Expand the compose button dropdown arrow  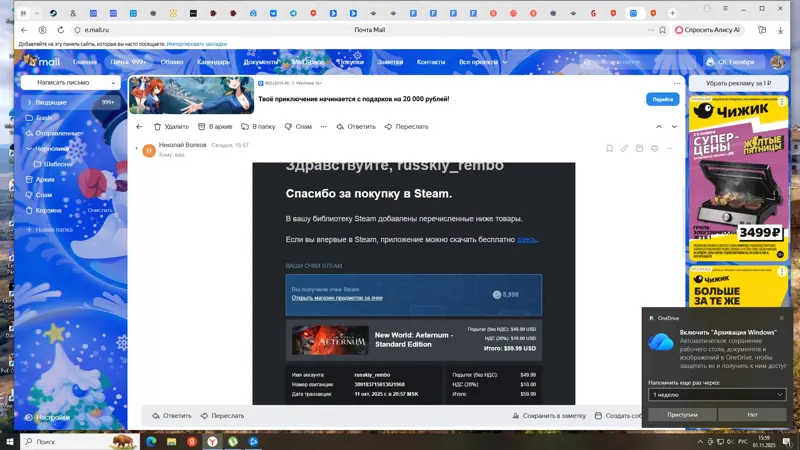click(113, 83)
